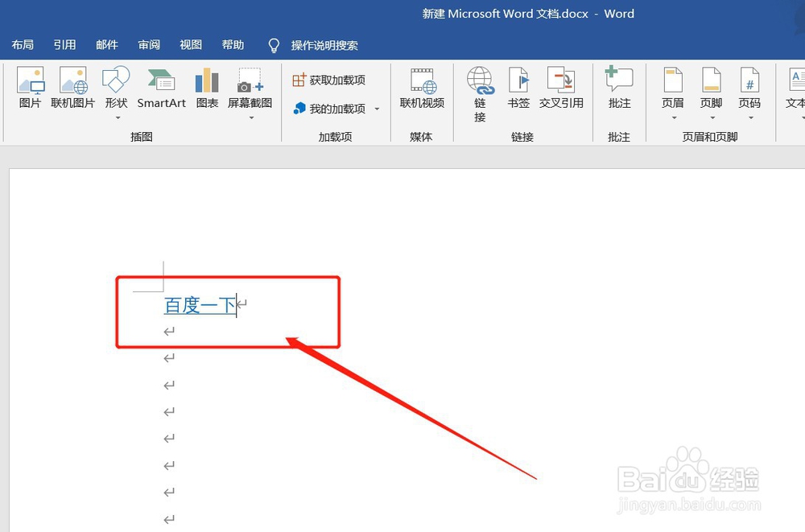Click the 百度一下 hyperlink in document
The height and width of the screenshot is (532, 805).
[200, 305]
